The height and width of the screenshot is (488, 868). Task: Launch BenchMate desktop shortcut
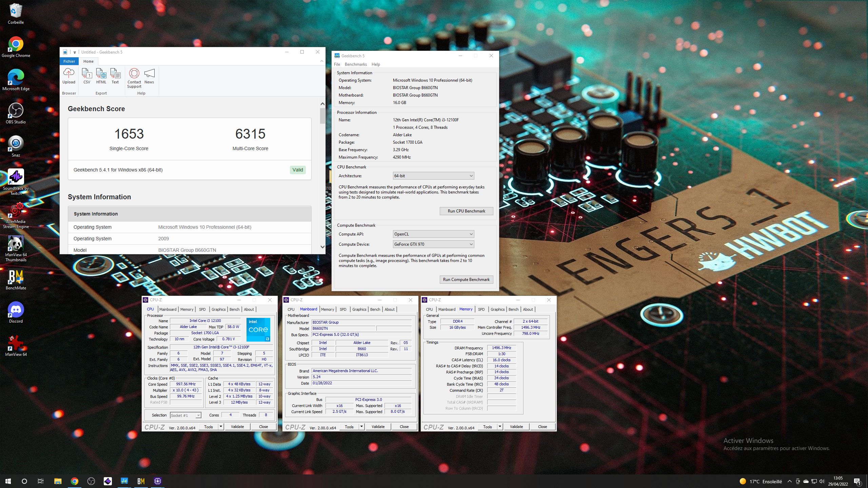point(16,280)
